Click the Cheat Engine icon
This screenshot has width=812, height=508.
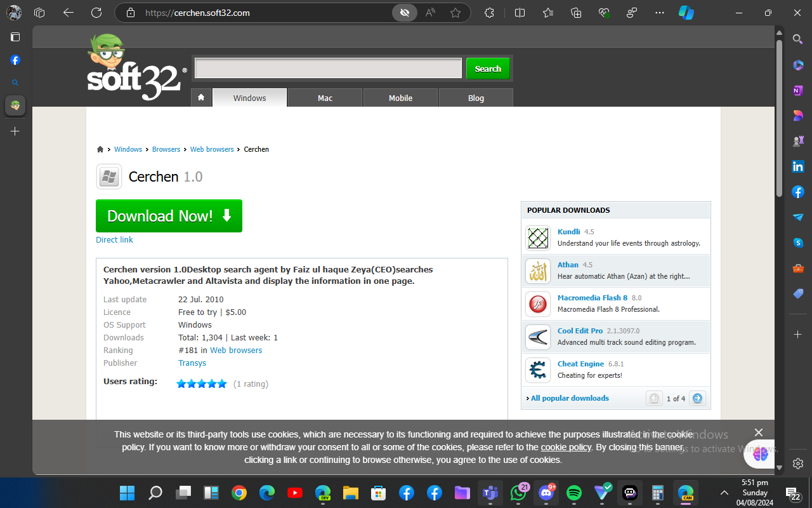tap(538, 370)
